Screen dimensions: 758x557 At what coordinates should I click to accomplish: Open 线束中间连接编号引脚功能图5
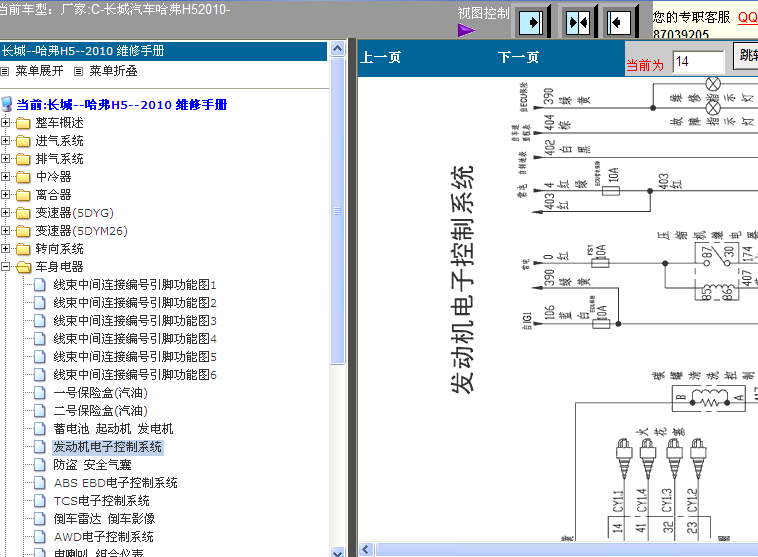(135, 357)
